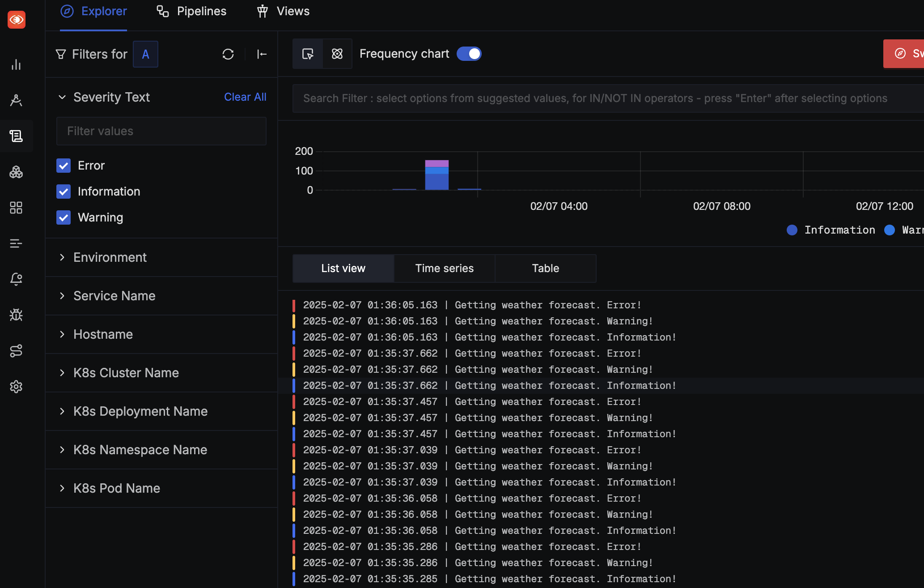
Task: Open the Alerts bell icon in the sidebar
Action: tap(17, 279)
